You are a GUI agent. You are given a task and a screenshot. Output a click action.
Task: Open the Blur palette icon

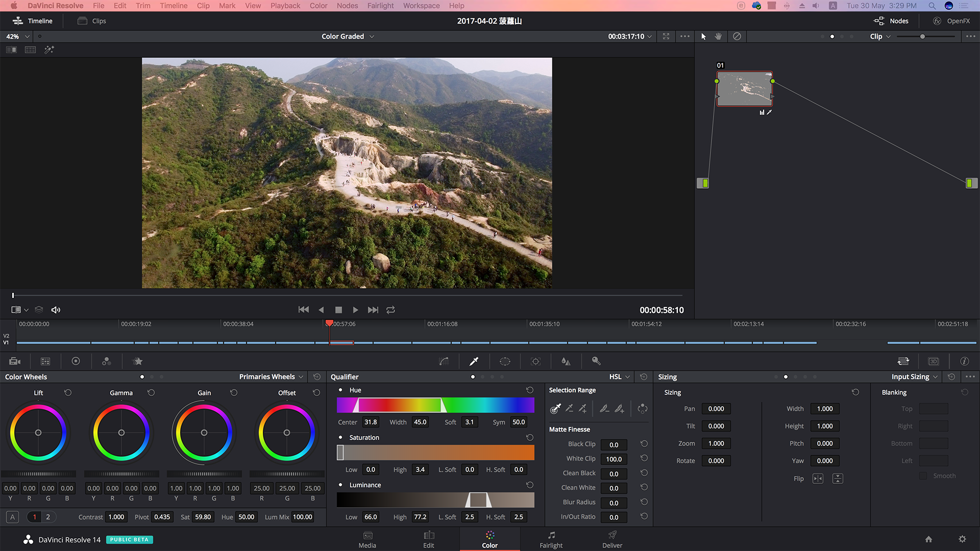click(x=566, y=361)
